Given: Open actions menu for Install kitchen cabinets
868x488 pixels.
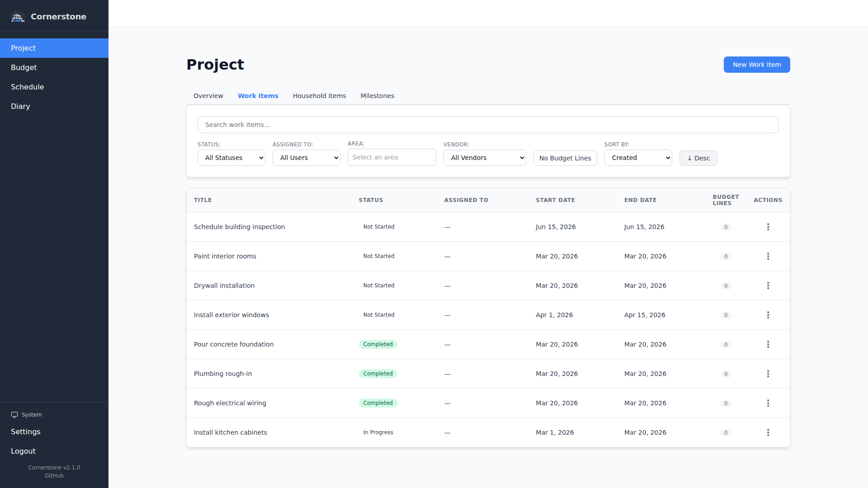Looking at the screenshot, I should click(768, 432).
